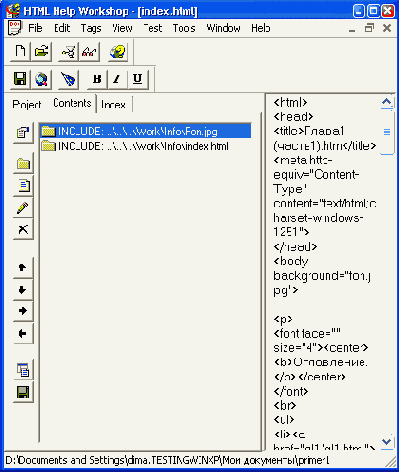399x472 pixels.
Task: Select the INCLUDE Fon.jpg entry
Action: pyautogui.click(x=146, y=132)
